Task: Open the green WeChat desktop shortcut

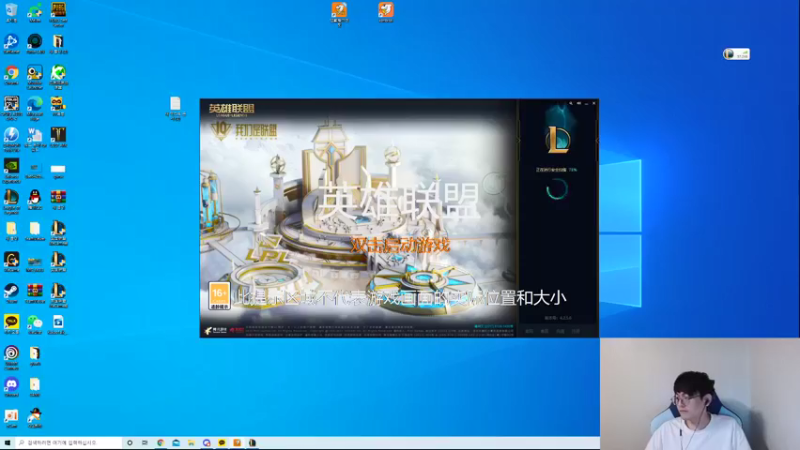Action: click(35, 322)
